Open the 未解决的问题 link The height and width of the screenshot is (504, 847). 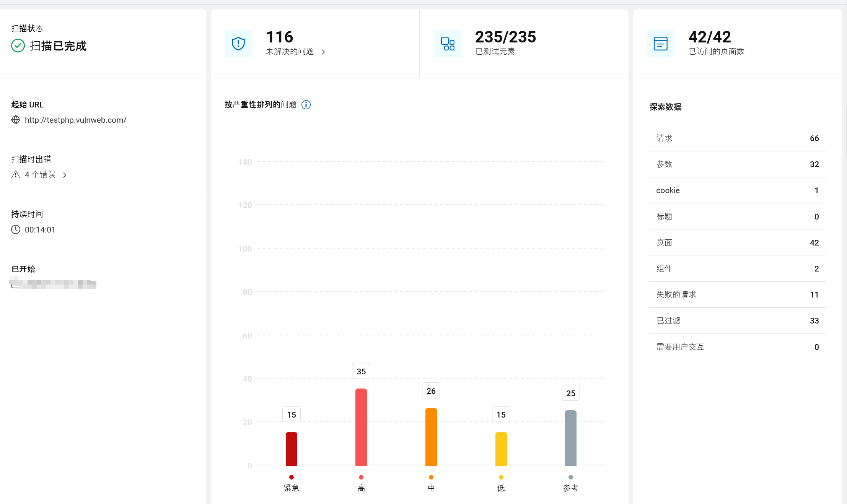tap(290, 52)
